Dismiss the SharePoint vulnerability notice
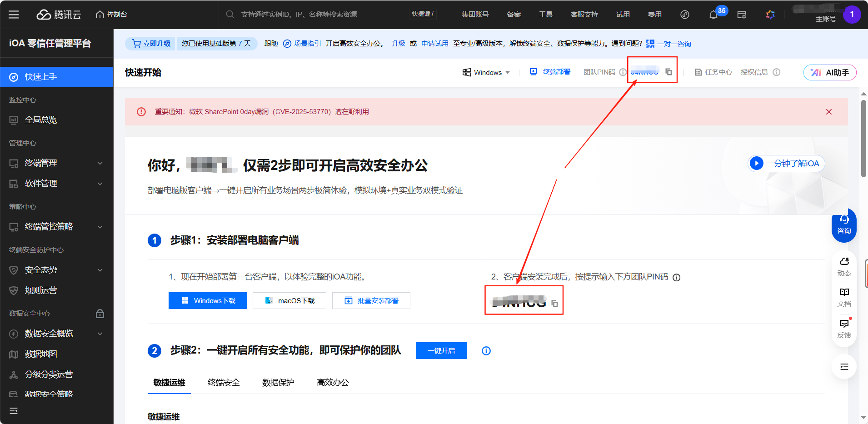The image size is (868, 424). [x=829, y=111]
